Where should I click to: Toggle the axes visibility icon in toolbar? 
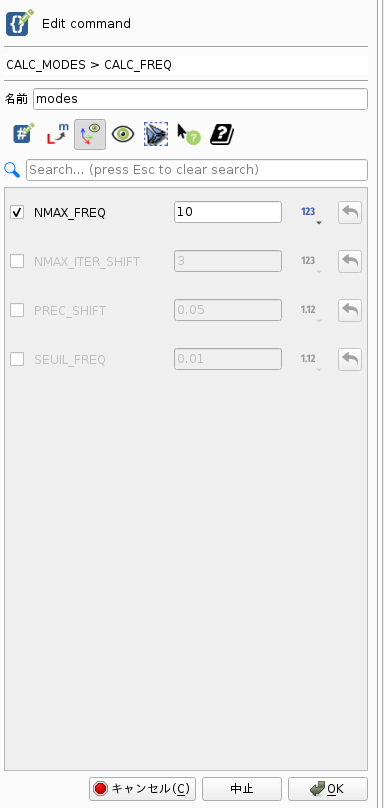[90, 134]
